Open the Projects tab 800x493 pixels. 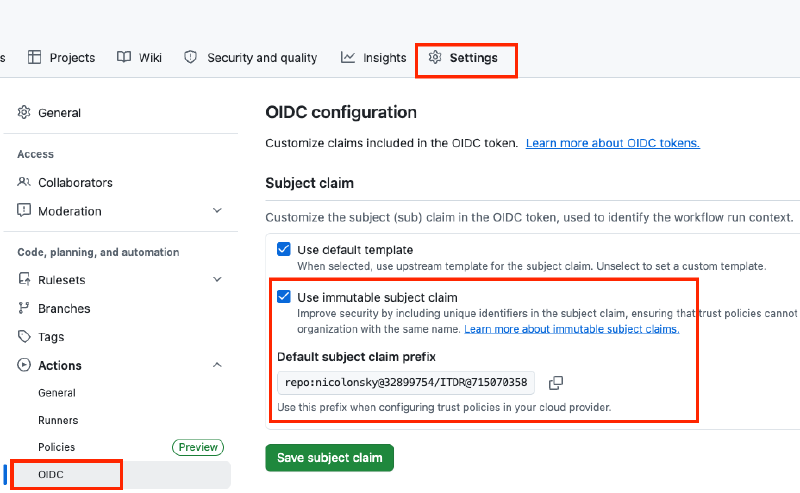click(x=61, y=58)
